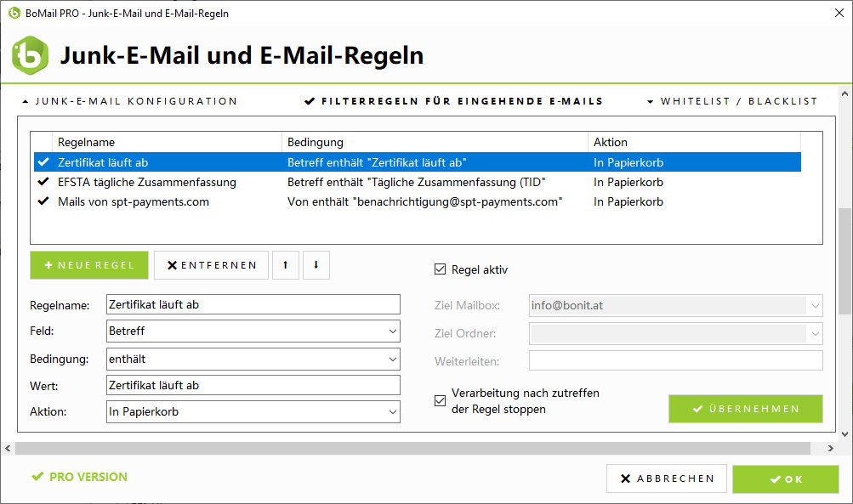Open the Ziel Ordner dropdown
The height and width of the screenshot is (504, 853).
tap(675, 333)
